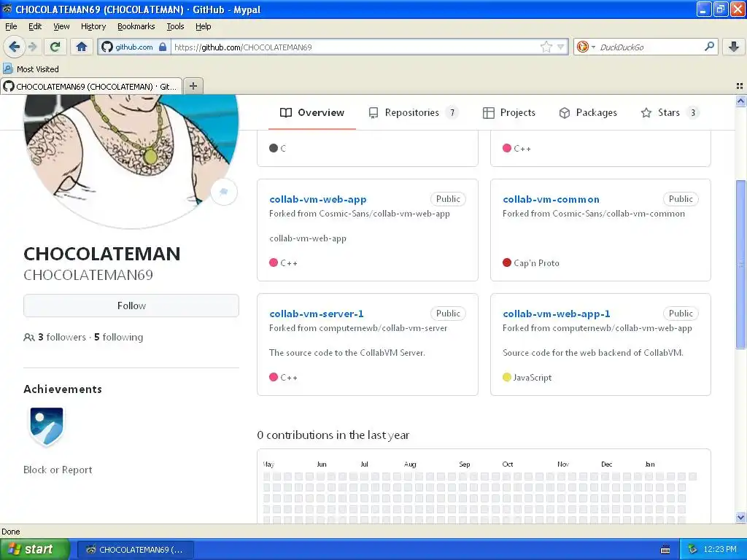Image resolution: width=747 pixels, height=560 pixels.
Task: Open the History menu
Action: (x=93, y=26)
